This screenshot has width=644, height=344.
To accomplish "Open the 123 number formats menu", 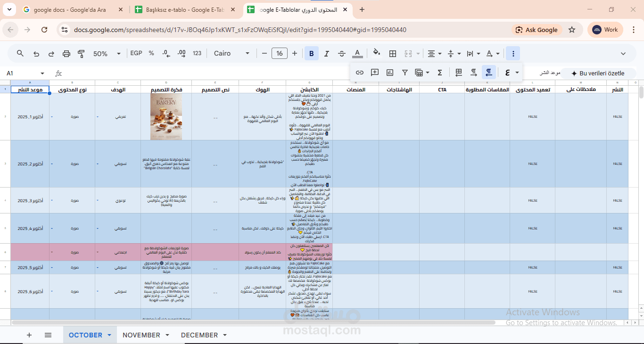I will pyautogui.click(x=197, y=53).
